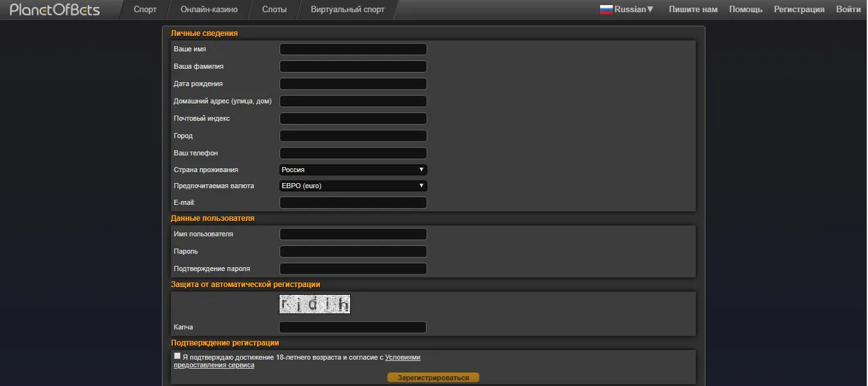Click the PlanetOfBets logo
The image size is (868, 386).
click(55, 10)
